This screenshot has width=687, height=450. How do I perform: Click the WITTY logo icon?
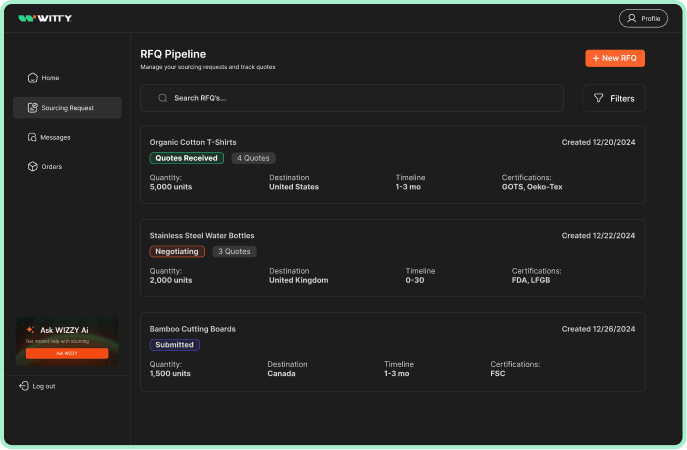pyautogui.click(x=26, y=18)
